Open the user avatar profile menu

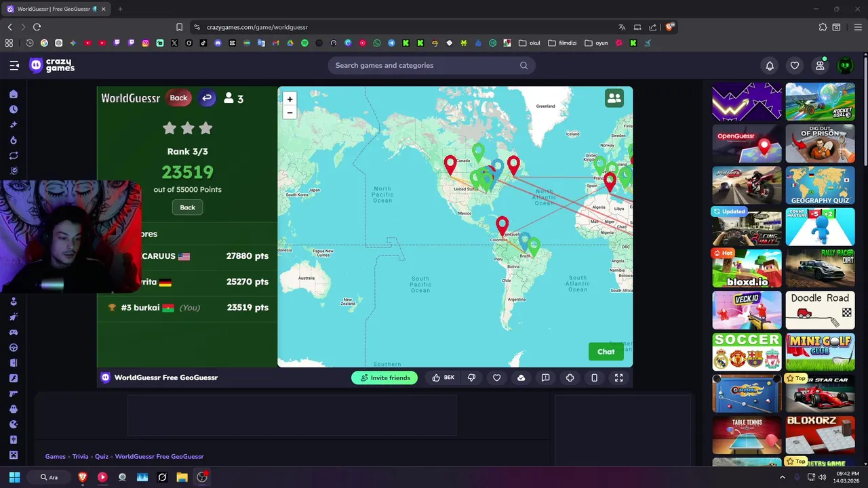click(x=845, y=66)
